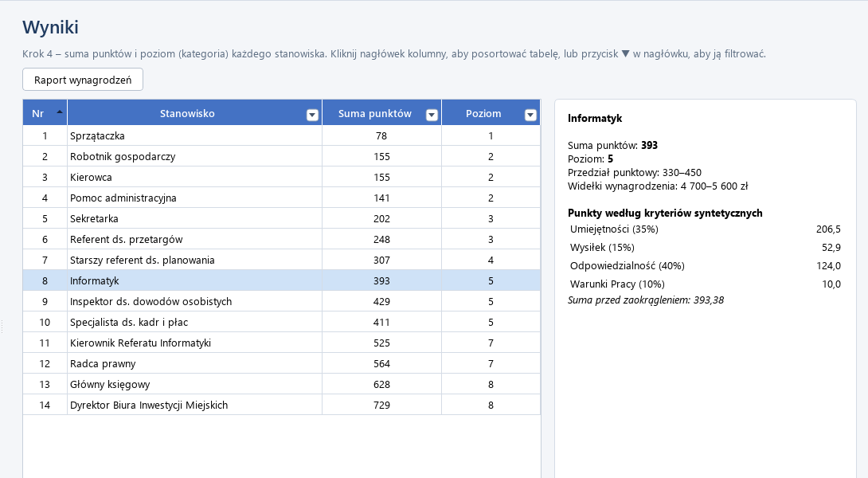868x478 pixels.
Task: Click the 564 points cell
Action: pyautogui.click(x=381, y=363)
